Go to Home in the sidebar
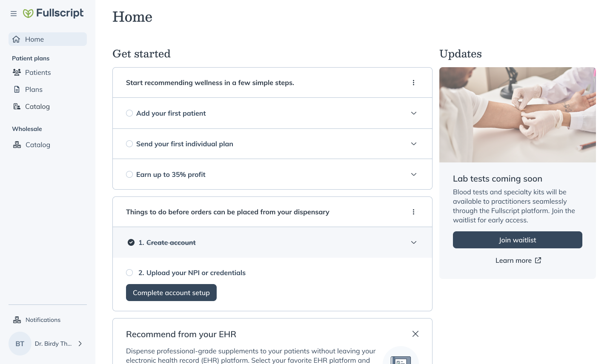Viewport: 613px width, 364px height. pyautogui.click(x=48, y=39)
